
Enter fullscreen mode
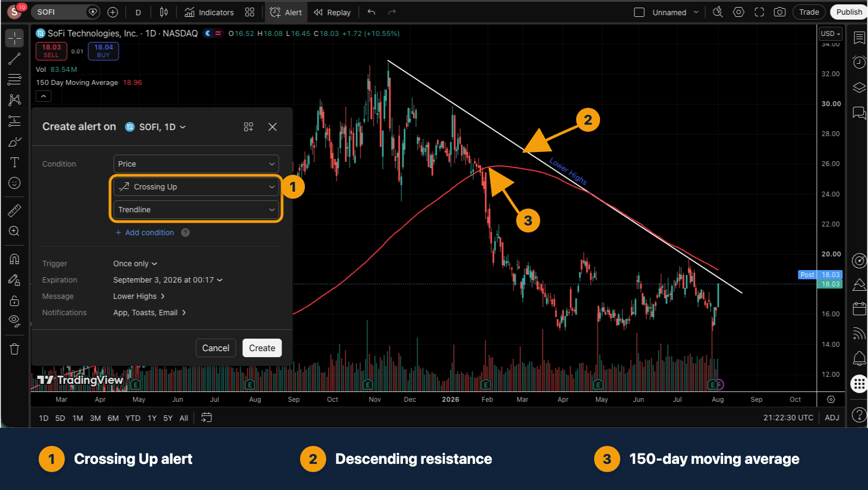coord(759,12)
